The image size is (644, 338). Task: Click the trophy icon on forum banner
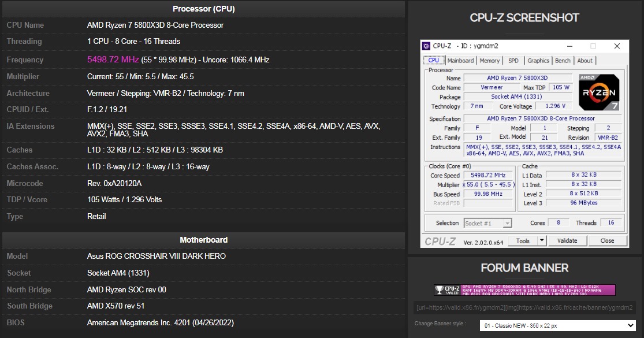[x=440, y=290]
